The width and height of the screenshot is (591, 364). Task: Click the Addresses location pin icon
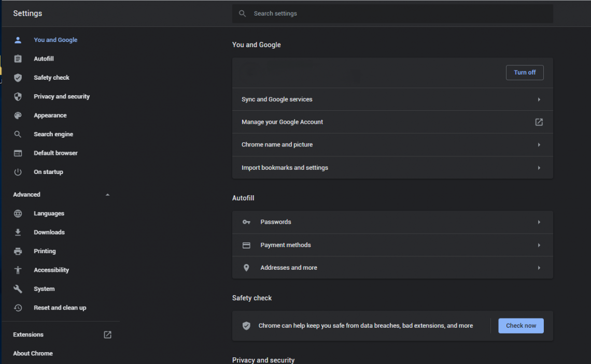[x=246, y=268]
